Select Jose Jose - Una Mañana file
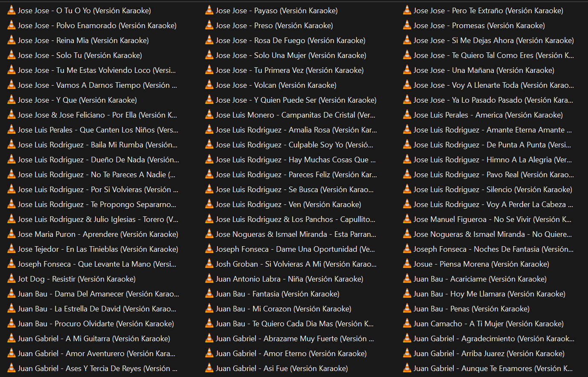Screen dimensions: 588x377 pos(484,70)
